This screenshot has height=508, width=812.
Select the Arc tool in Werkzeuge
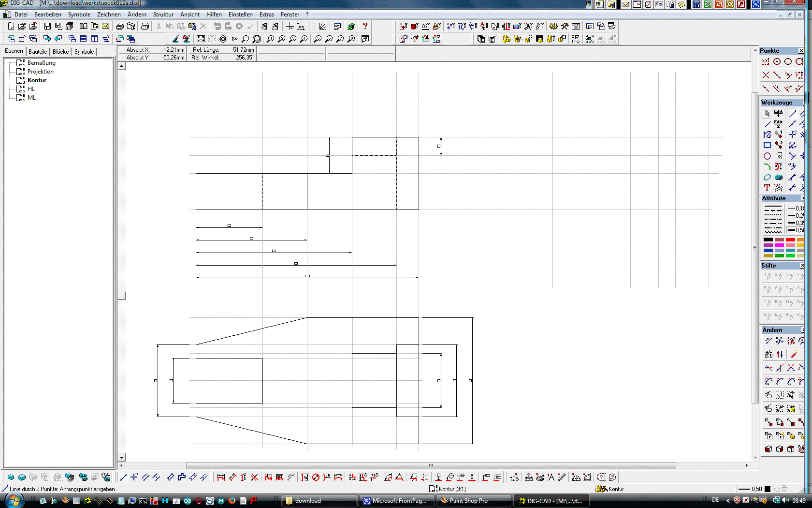point(767,166)
